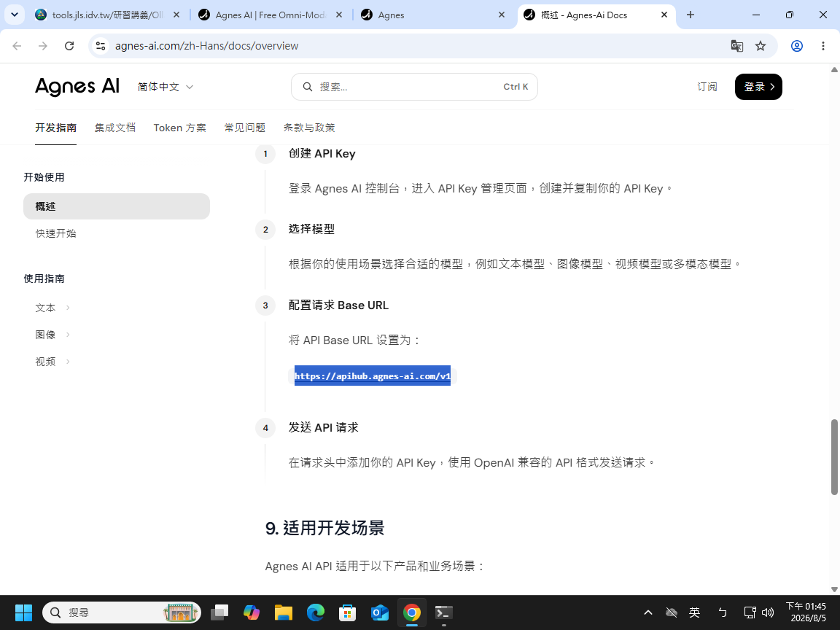
Task: Click the ㄅ Bopomofo IME tray icon
Action: pyautogui.click(x=723, y=612)
